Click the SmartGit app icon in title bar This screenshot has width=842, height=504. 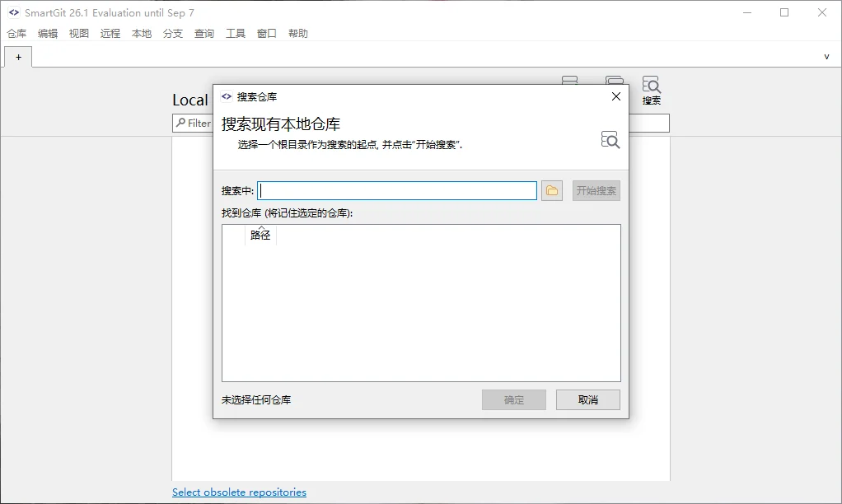coord(14,12)
